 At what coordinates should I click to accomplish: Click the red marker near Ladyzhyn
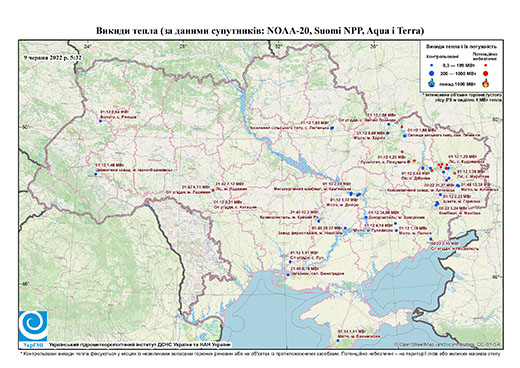[x=213, y=190]
